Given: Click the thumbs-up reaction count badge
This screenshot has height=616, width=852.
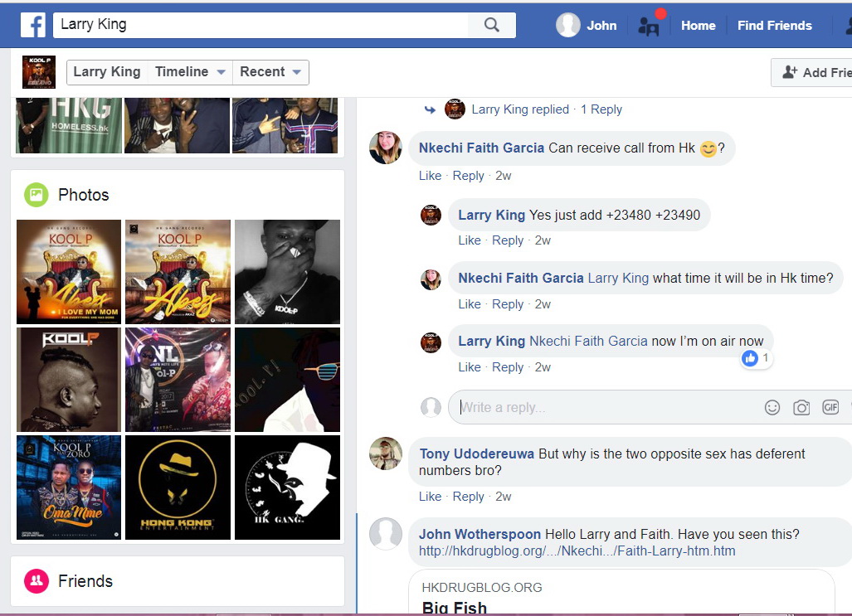Looking at the screenshot, I should [x=756, y=358].
